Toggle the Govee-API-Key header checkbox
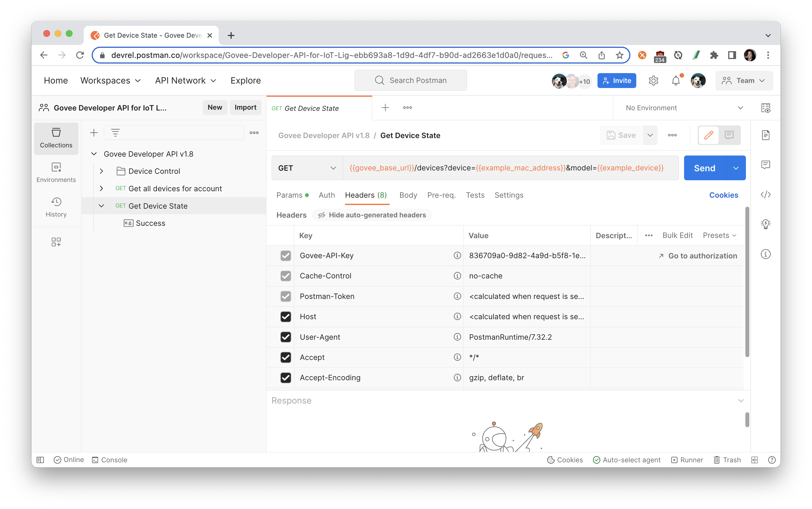Viewport: 812px width, 509px height. tap(286, 256)
